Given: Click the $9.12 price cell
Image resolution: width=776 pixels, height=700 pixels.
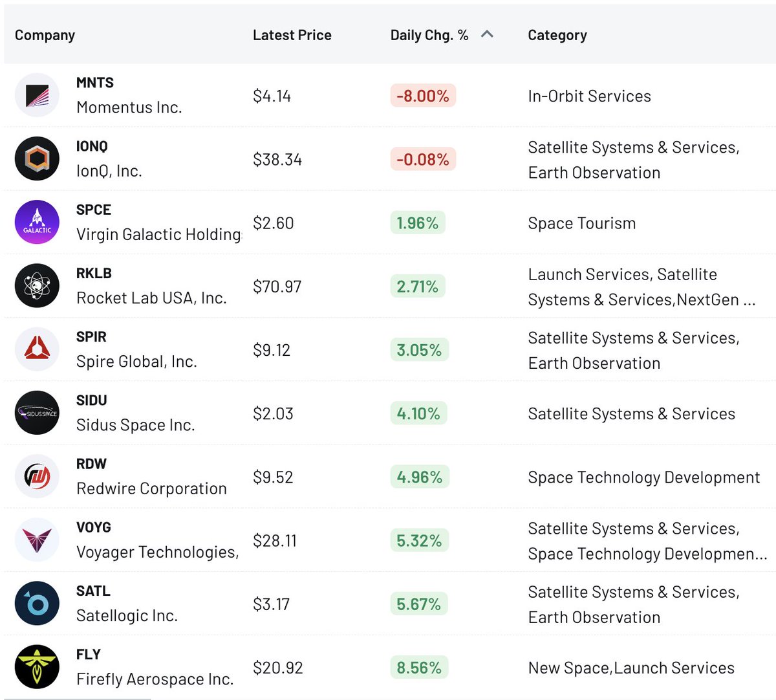Looking at the screenshot, I should 272,350.
